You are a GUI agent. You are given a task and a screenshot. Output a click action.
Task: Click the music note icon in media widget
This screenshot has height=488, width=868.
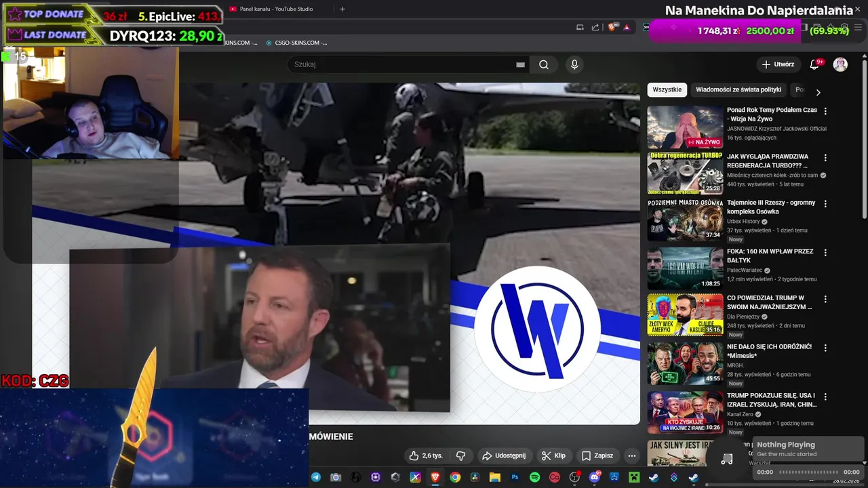(727, 459)
